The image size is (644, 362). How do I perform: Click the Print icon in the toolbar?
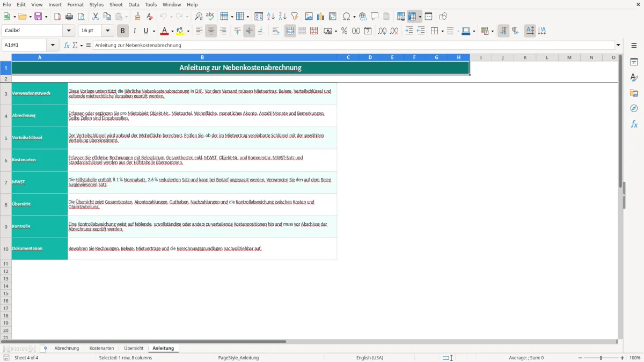point(69,17)
